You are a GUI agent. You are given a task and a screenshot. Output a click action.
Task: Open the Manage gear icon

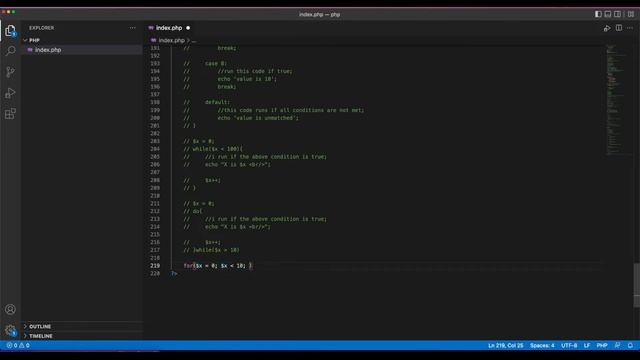pos(10,330)
